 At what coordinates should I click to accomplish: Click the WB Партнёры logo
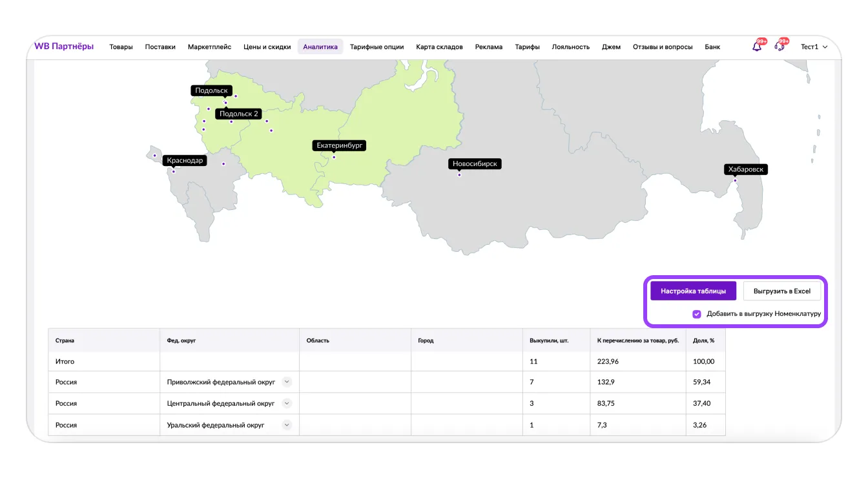pos(64,47)
